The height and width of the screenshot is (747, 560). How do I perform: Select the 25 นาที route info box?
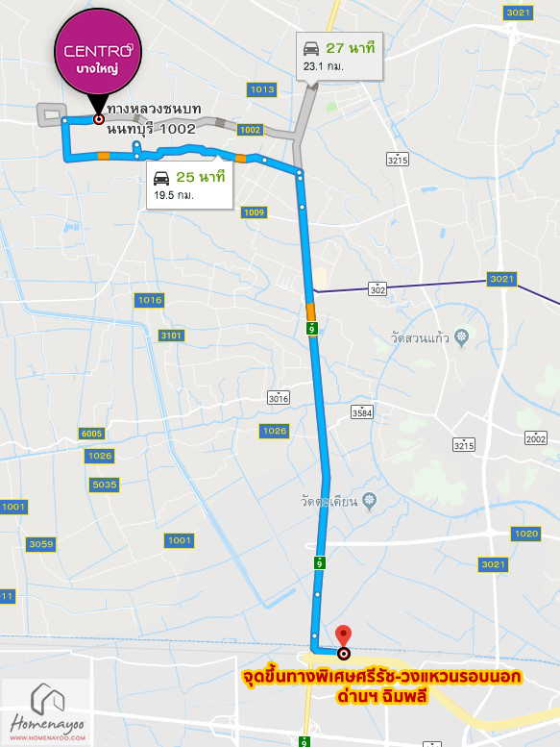click(189, 185)
